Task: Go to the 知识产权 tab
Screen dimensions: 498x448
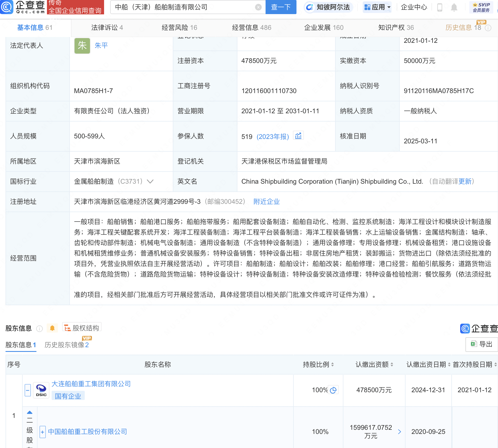Action: point(396,28)
